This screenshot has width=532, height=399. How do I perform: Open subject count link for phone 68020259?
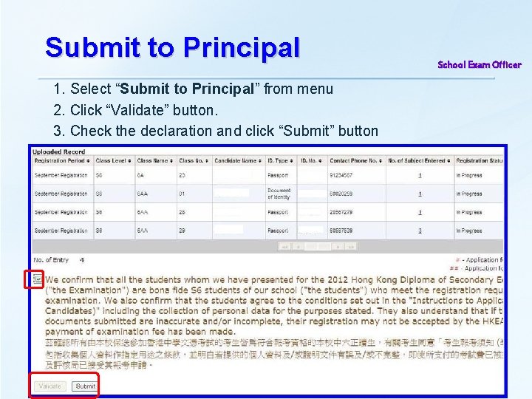(420, 194)
